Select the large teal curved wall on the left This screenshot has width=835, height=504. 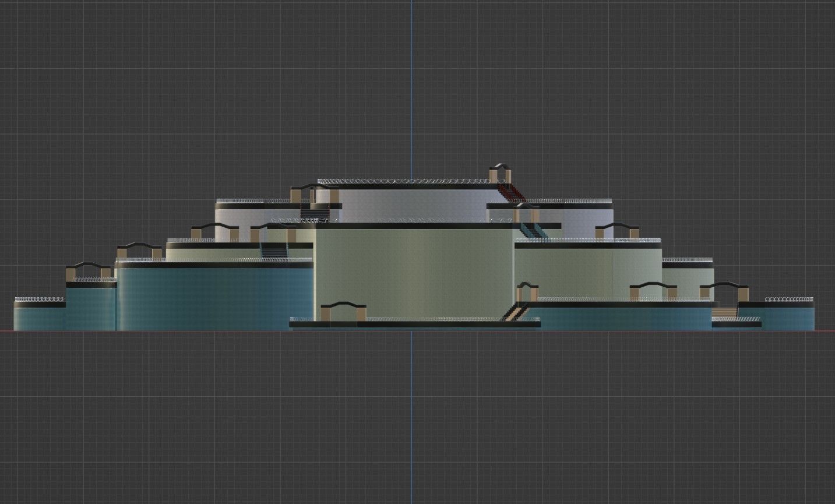click(216, 299)
